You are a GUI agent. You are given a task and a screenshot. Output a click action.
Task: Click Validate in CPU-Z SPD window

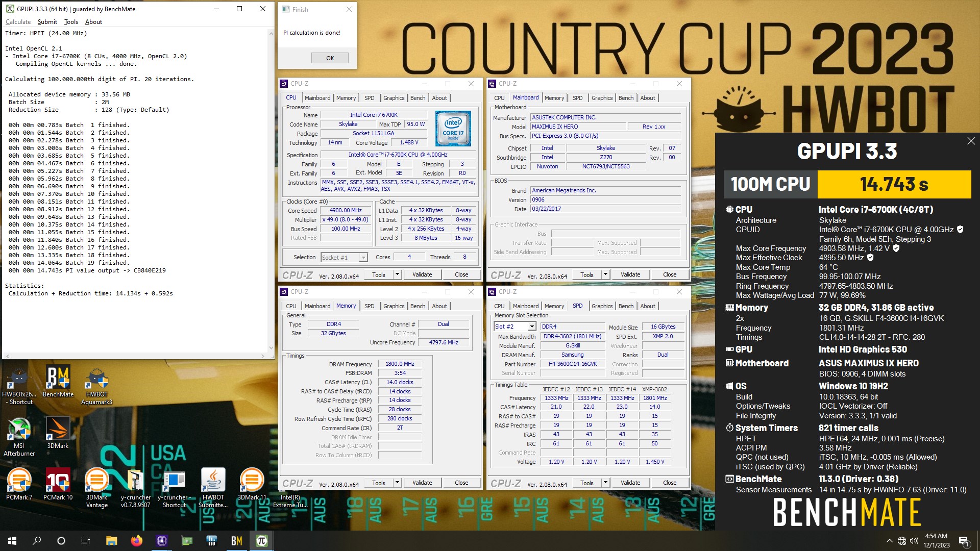point(630,483)
